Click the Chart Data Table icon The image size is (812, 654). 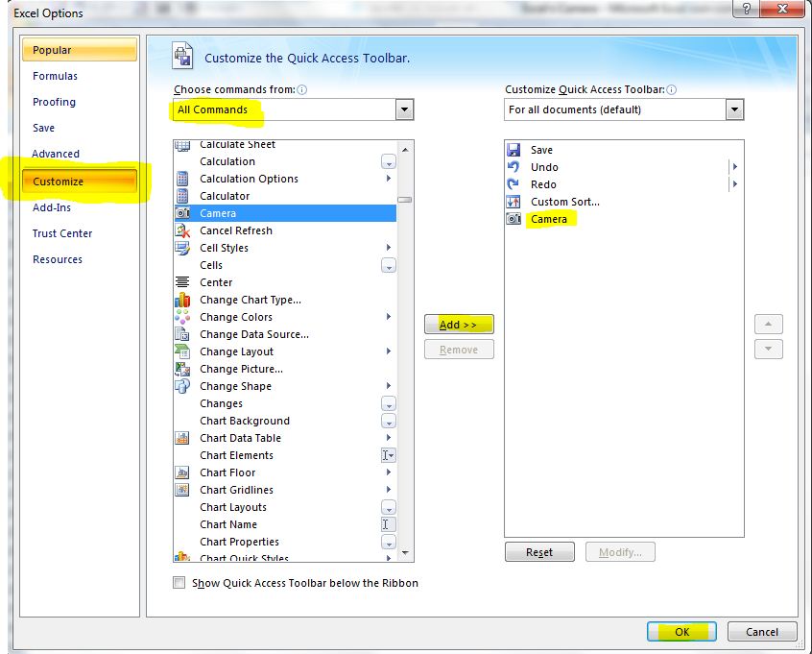[x=182, y=438]
